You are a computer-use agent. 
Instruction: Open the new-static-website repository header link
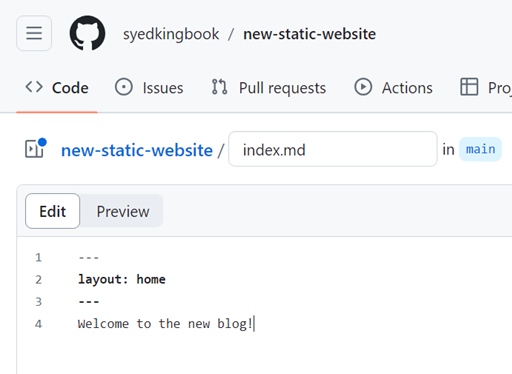pyautogui.click(x=309, y=34)
